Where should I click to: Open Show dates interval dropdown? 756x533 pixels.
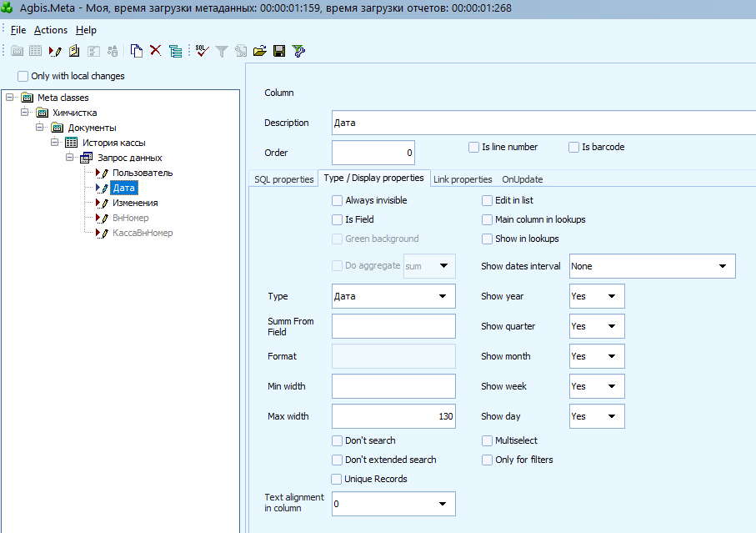[653, 266]
